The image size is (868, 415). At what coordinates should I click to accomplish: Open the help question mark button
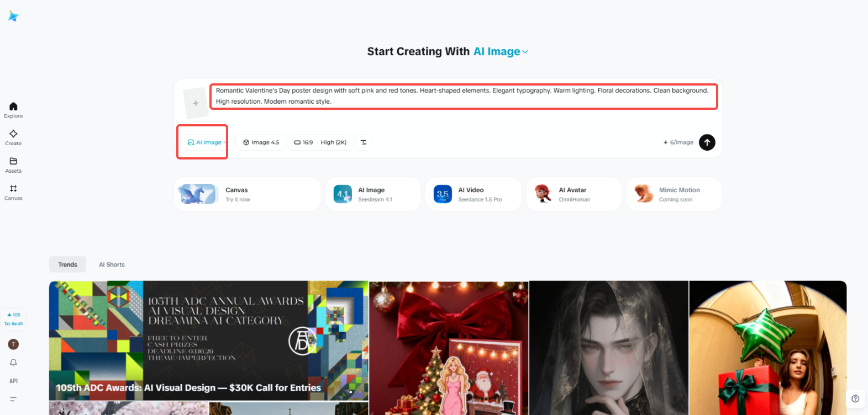pyautogui.click(x=855, y=398)
